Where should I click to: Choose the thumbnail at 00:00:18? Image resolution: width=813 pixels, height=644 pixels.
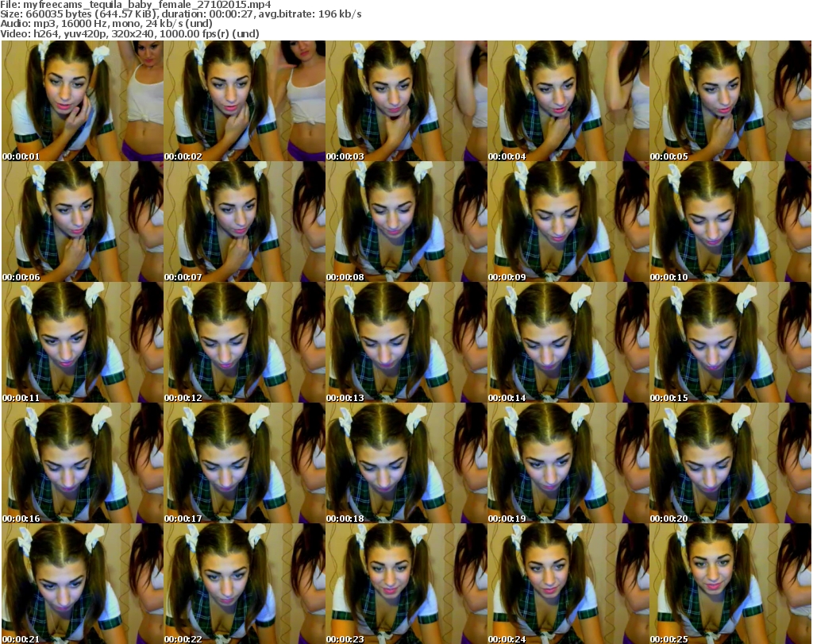pyautogui.click(x=406, y=463)
